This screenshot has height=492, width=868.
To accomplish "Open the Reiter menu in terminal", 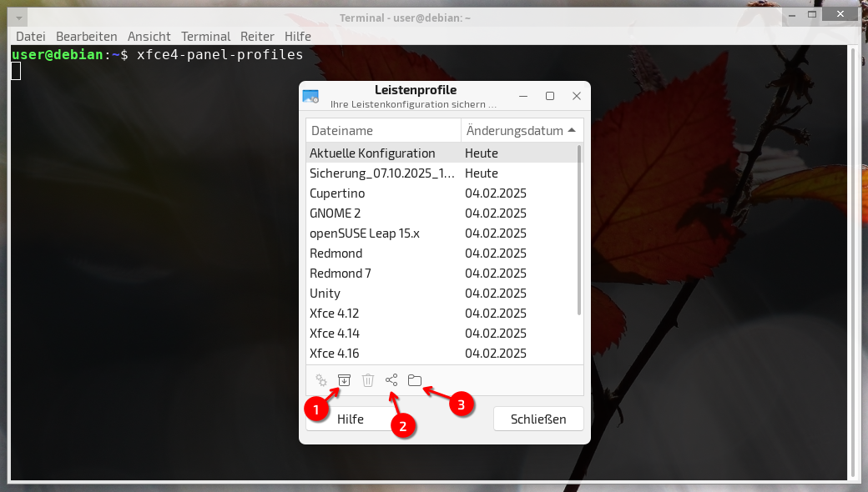I will pyautogui.click(x=257, y=37).
